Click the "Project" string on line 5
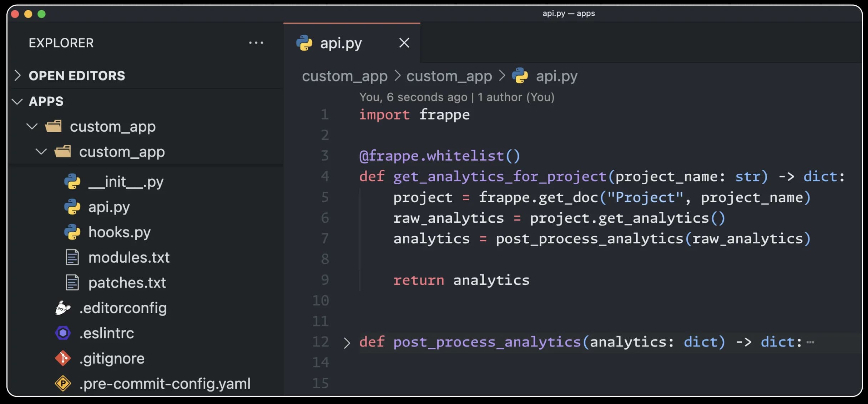Screen dimensions: 868x404 (645, 197)
